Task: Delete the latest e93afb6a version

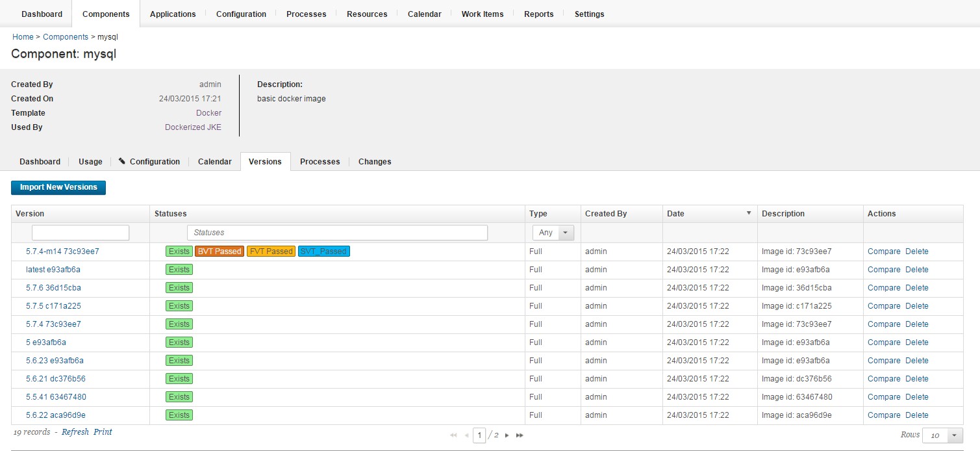Action: tap(917, 270)
